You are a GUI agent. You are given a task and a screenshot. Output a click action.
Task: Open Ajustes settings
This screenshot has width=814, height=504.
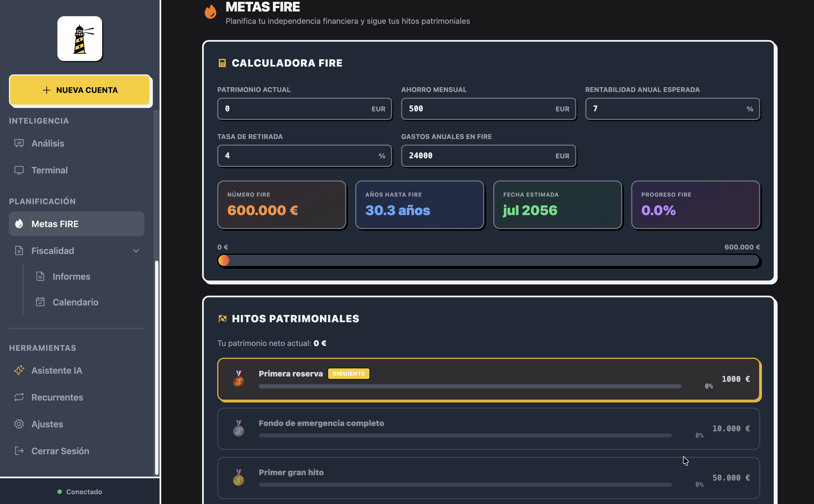click(x=77, y=424)
